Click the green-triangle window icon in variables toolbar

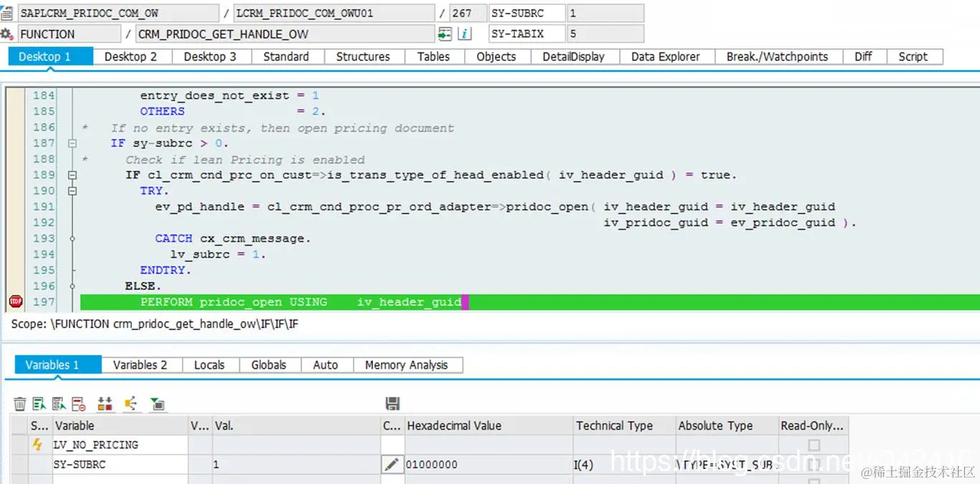158,404
